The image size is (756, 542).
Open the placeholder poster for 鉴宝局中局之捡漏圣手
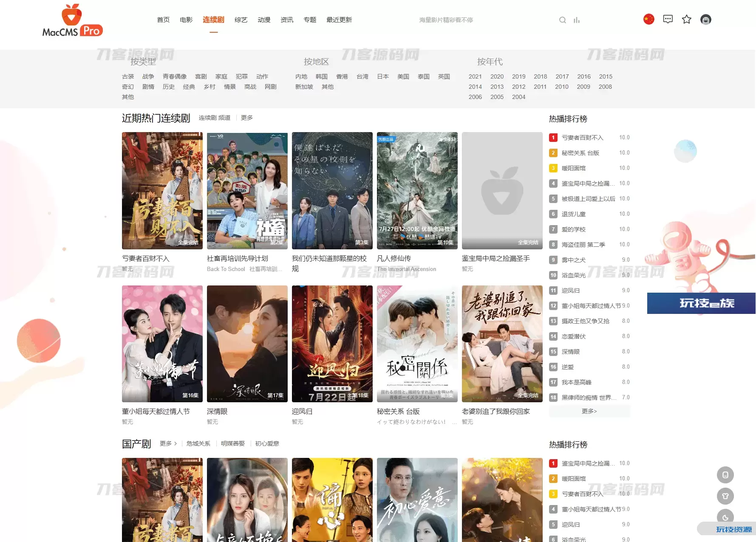502,191
